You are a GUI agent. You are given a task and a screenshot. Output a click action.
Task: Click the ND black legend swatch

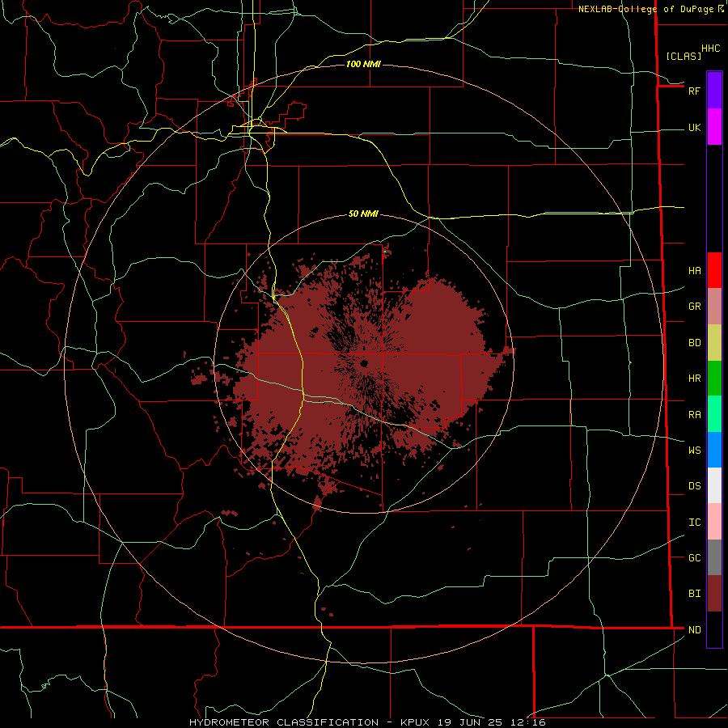pos(714,629)
